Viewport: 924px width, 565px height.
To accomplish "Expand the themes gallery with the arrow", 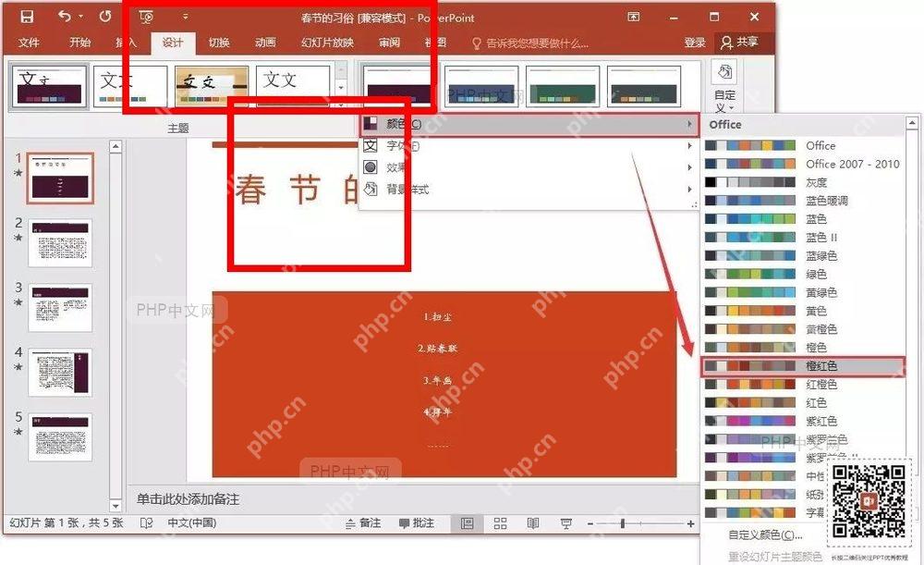I will click(341, 104).
